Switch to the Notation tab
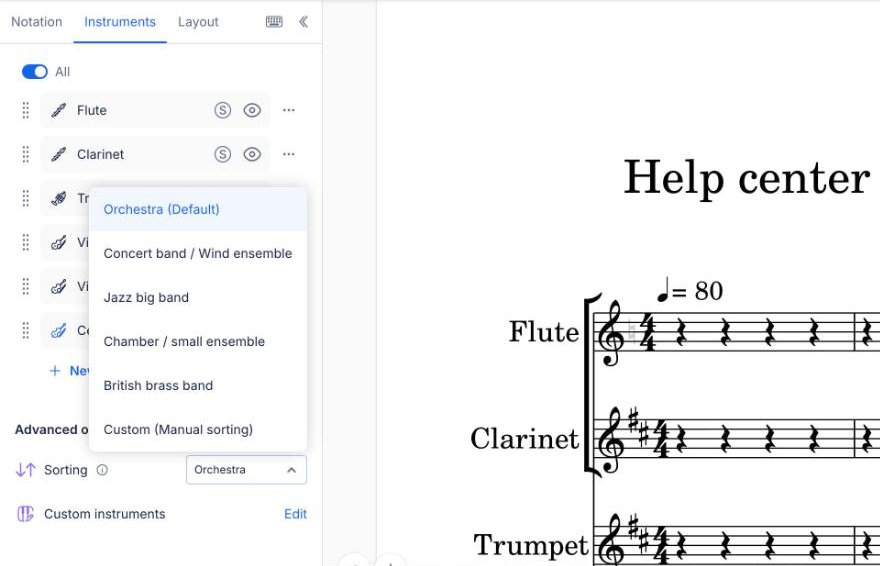 pos(36,22)
